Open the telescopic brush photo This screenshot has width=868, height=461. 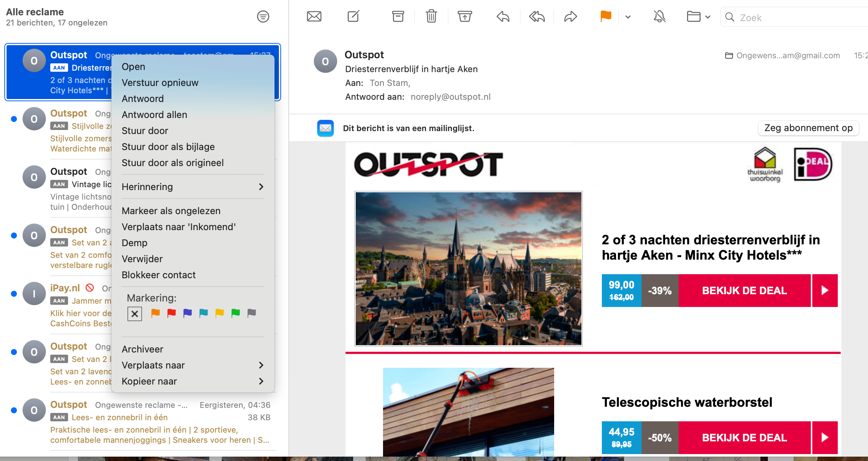[x=469, y=412]
